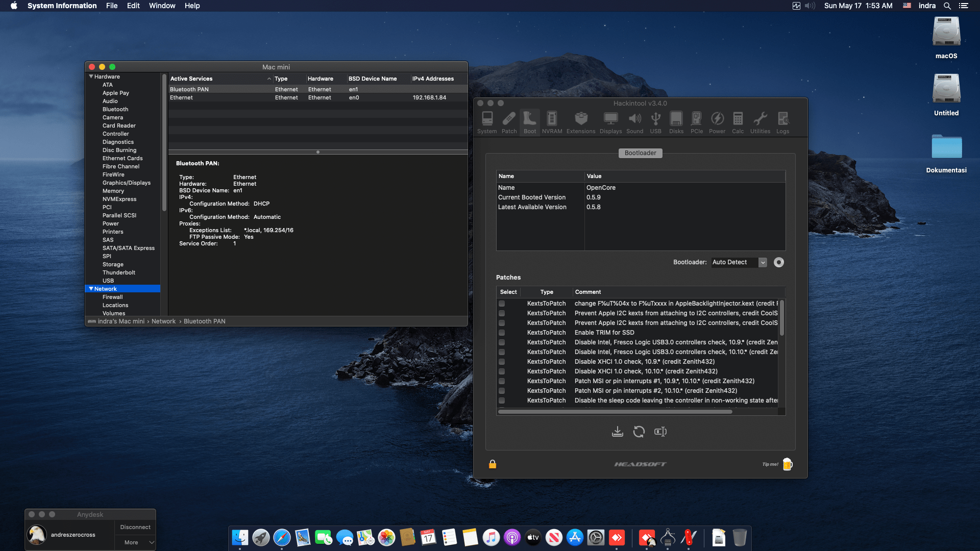Image resolution: width=980 pixels, height=551 pixels.
Task: Check the Patch MSI or pin interrupts #1 checkbox
Action: point(502,381)
